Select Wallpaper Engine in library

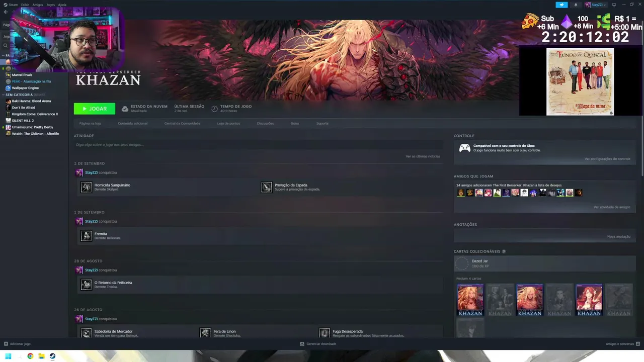coord(25,88)
